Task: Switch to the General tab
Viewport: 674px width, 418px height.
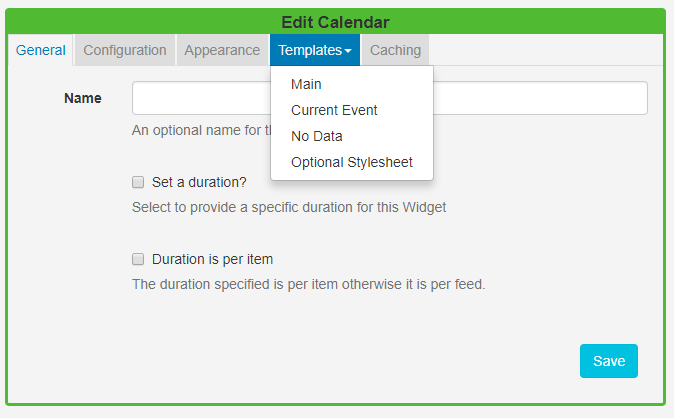Action: [41, 50]
